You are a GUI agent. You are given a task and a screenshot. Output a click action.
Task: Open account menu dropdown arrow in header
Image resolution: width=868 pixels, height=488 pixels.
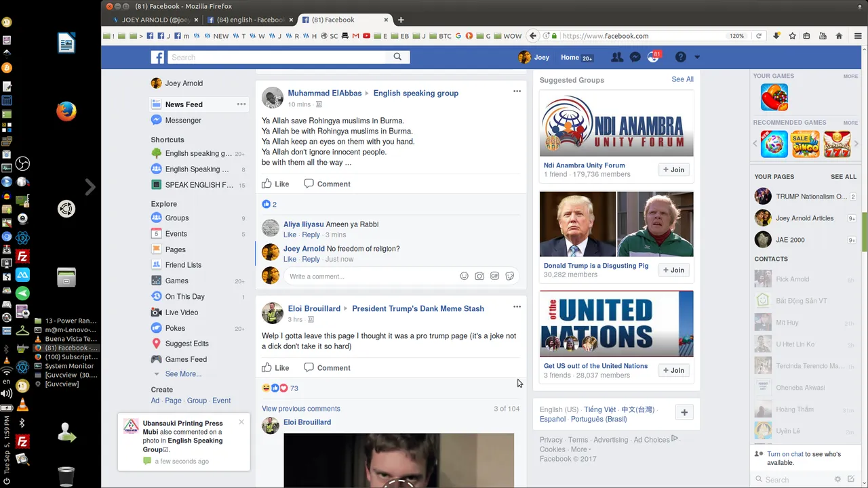pyautogui.click(x=697, y=58)
